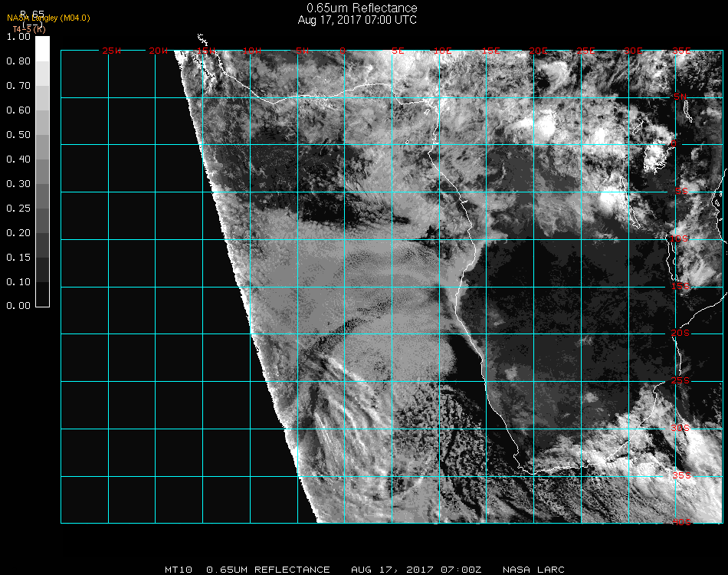Click the 20S latitude label
Screen dimensions: 728x575
680,333
